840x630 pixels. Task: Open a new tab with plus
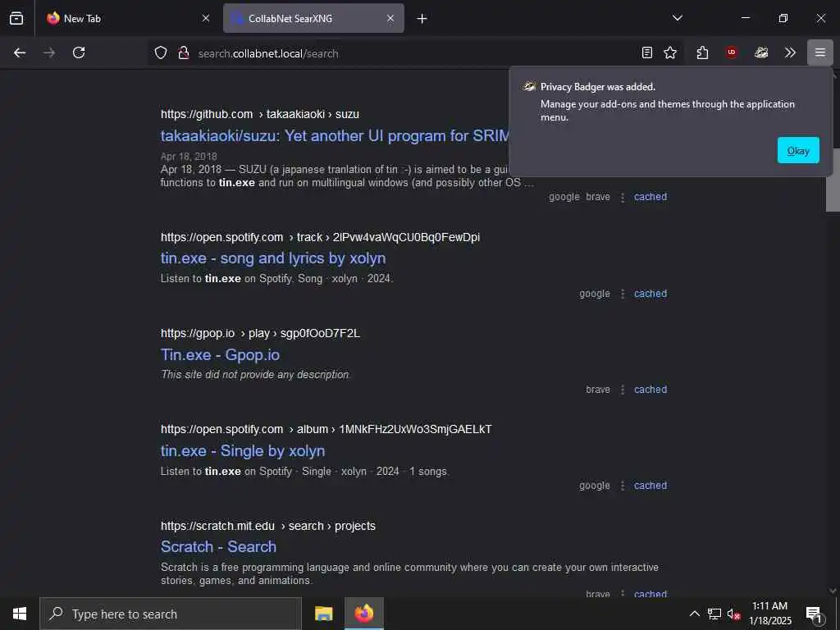[422, 19]
